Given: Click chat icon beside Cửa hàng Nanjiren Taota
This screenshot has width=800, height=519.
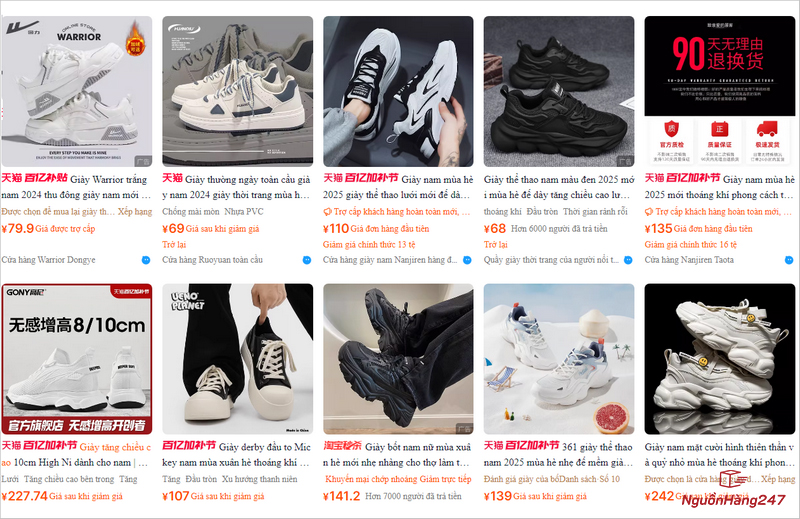Looking at the screenshot, I should tap(789, 260).
